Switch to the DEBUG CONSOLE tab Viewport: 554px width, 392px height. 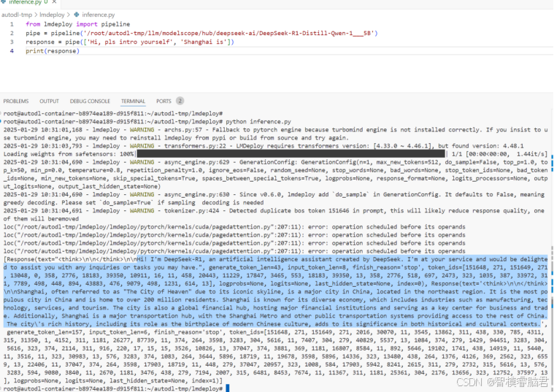(90, 101)
